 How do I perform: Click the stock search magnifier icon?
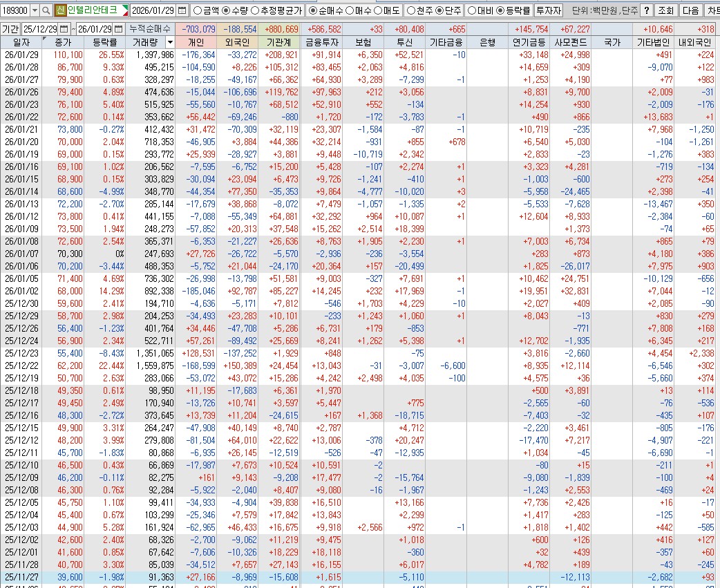tap(46, 10)
